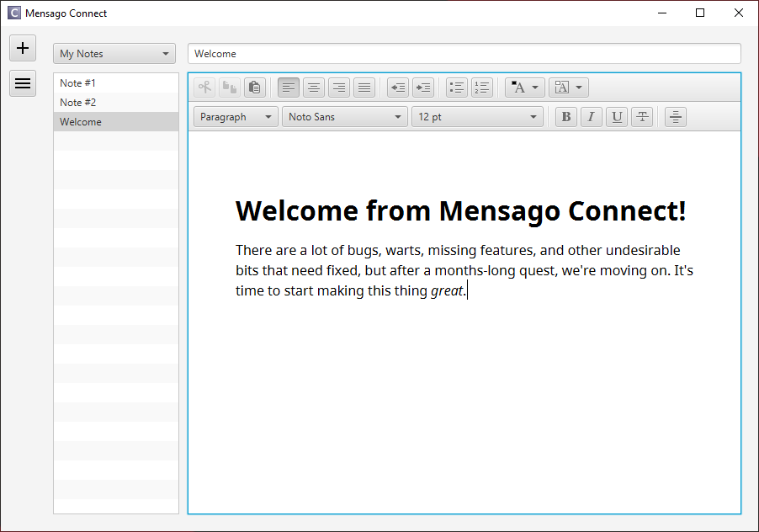
Task: Close the Mensago Connect window
Action: click(738, 13)
